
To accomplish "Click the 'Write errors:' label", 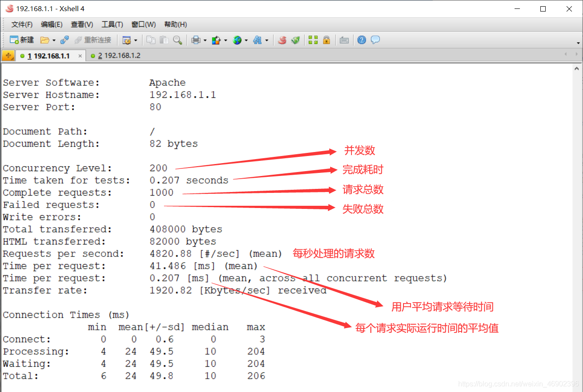I will [42, 217].
